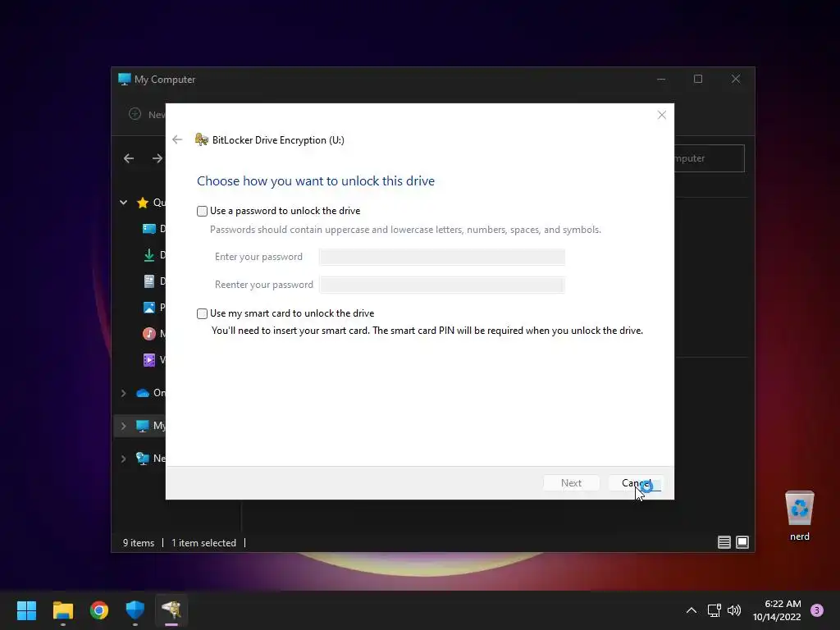Viewport: 840px width, 630px height.
Task: Open notification badge showing 3
Action: (817, 610)
